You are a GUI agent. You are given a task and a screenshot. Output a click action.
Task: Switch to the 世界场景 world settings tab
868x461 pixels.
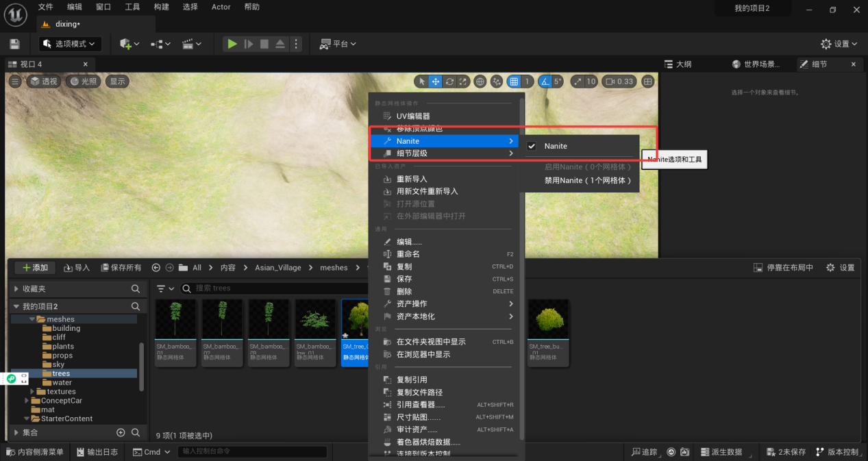pos(756,64)
